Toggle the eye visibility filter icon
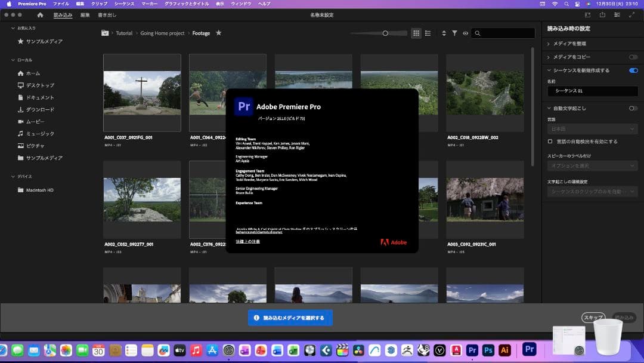 [x=465, y=33]
